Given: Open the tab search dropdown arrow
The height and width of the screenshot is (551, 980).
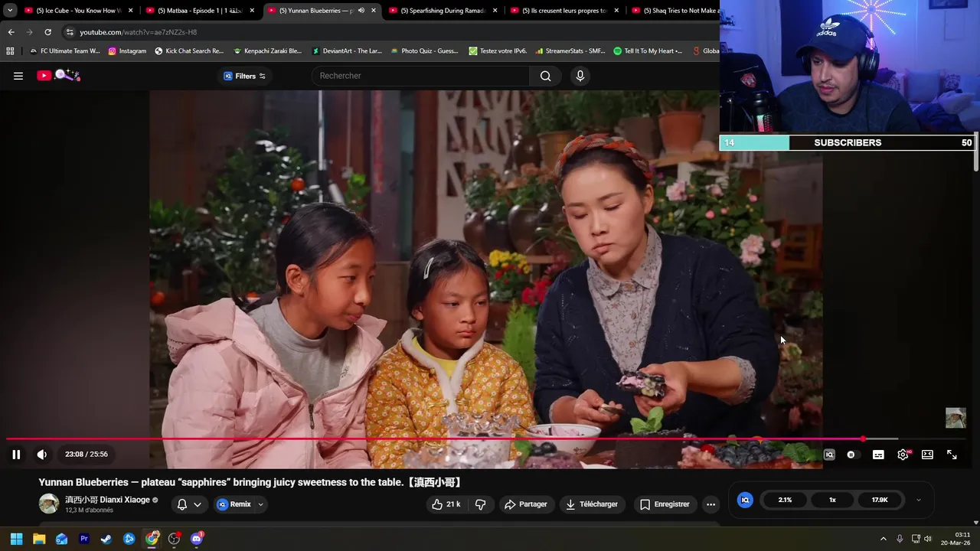Looking at the screenshot, I should 10,11.
